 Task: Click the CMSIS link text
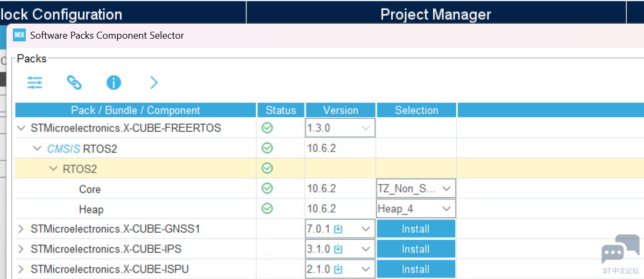click(x=63, y=148)
